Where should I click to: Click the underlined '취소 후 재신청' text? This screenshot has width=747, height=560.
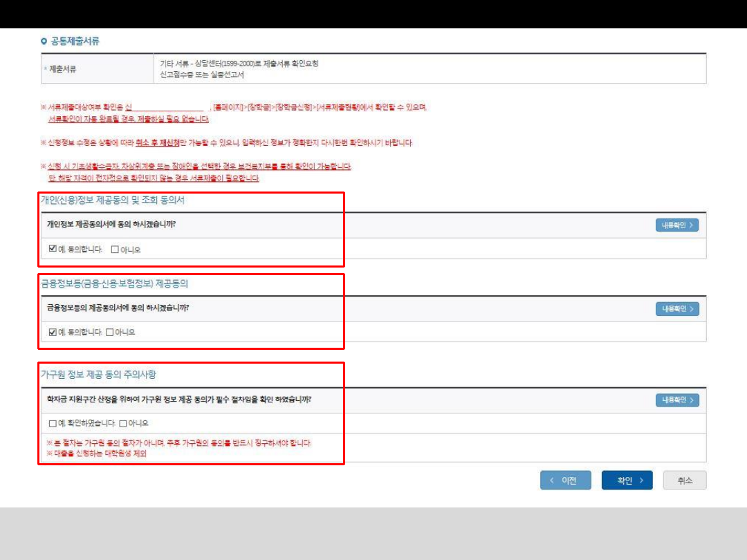click(x=158, y=142)
